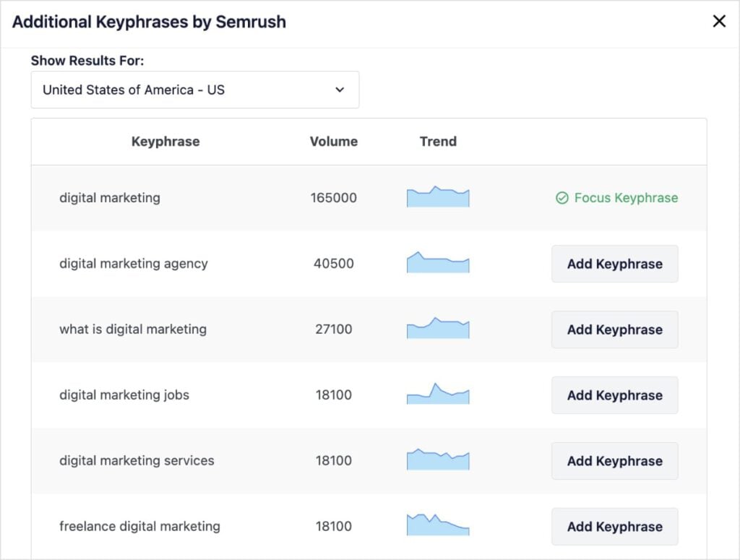The image size is (740, 560).
Task: Add the keyphrase digital marketing services
Action: [x=614, y=461]
